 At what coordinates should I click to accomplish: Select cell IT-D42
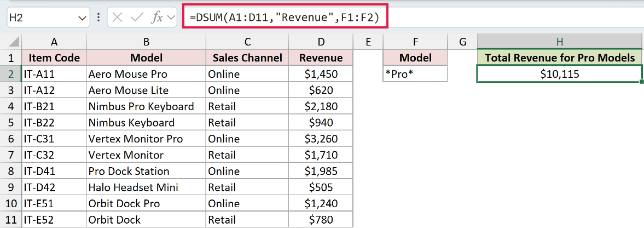tap(54, 187)
